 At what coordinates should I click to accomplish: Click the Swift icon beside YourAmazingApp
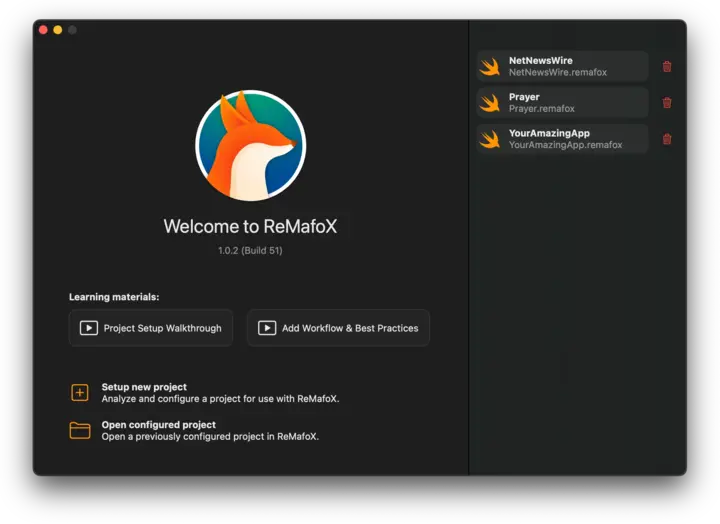[490, 139]
